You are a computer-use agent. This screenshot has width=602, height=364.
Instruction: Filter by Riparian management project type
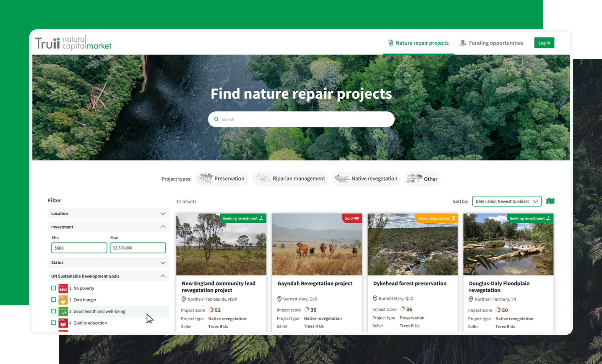tap(290, 179)
